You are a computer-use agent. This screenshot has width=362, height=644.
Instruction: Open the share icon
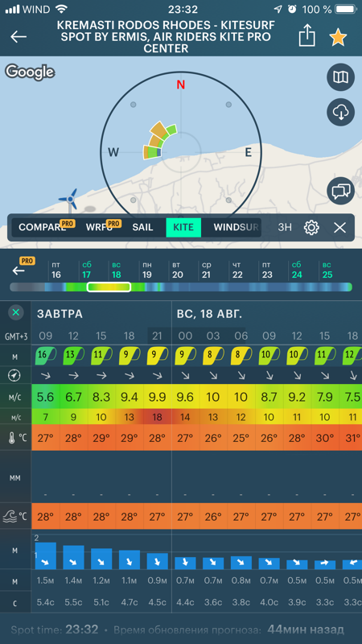tap(306, 36)
